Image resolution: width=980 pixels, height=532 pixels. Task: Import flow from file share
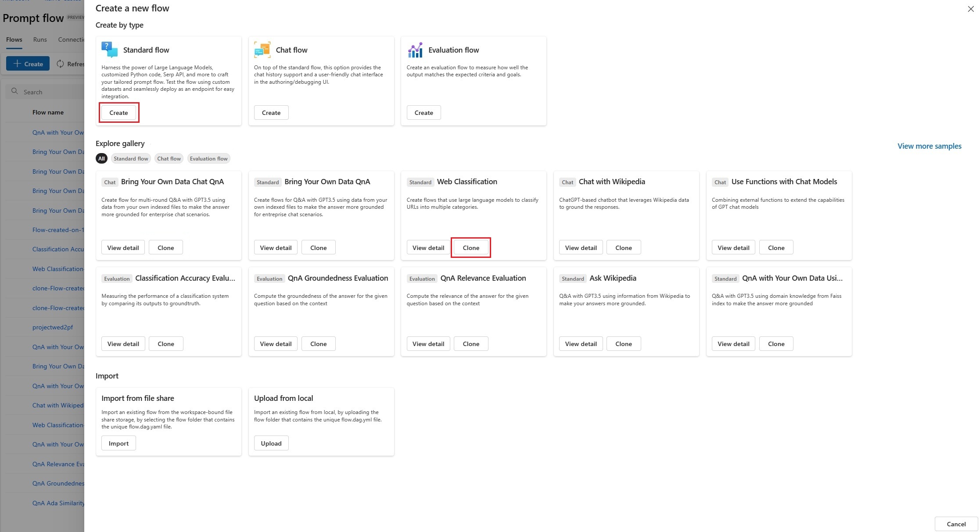click(x=118, y=443)
